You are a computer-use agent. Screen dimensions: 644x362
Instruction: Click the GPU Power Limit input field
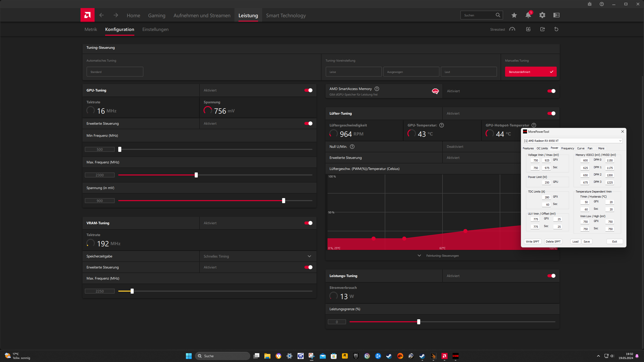point(546,183)
